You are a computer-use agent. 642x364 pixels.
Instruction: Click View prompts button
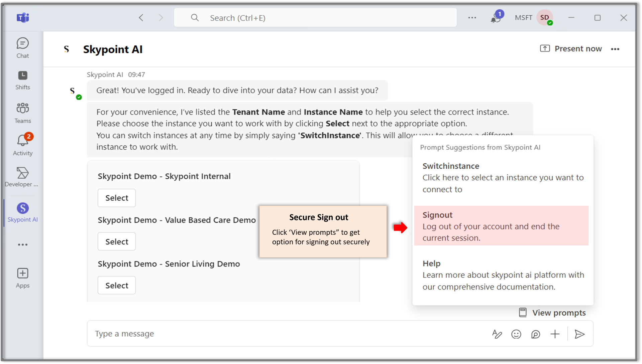tap(552, 313)
